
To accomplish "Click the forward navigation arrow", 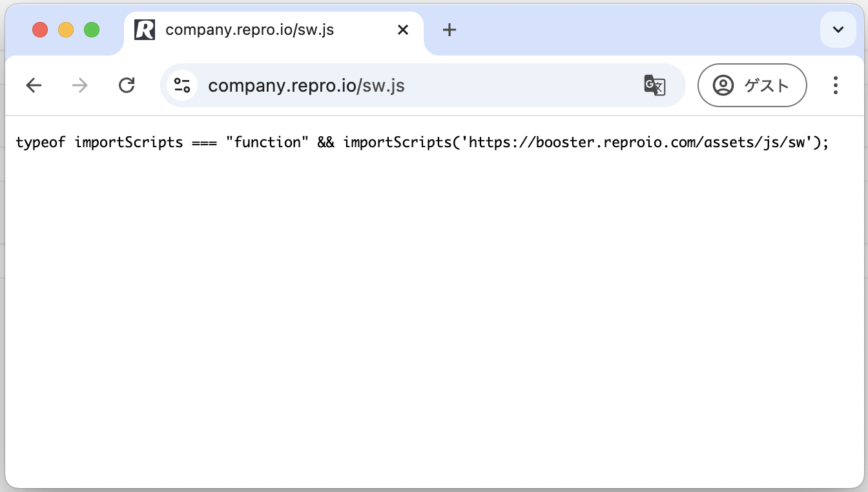I will click(80, 85).
